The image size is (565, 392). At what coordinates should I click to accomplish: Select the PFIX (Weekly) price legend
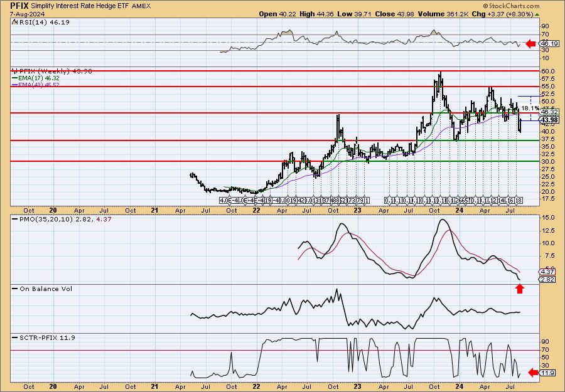point(52,72)
